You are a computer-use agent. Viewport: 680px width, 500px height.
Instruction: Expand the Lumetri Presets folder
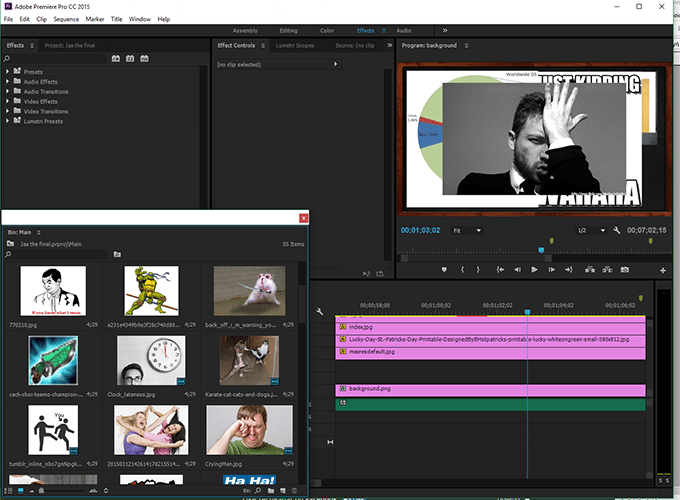[7, 121]
